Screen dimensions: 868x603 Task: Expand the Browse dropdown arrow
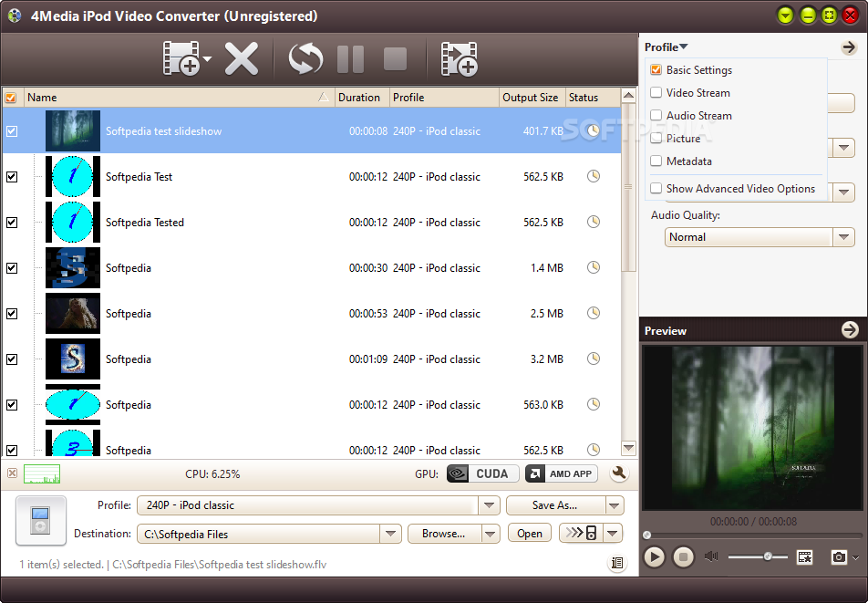[x=490, y=534]
